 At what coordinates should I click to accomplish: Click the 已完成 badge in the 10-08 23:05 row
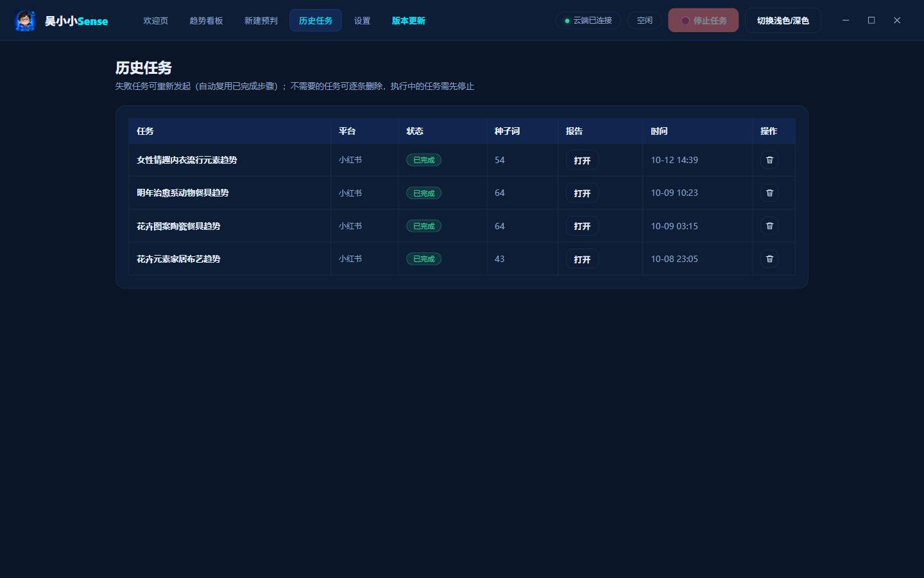coord(424,259)
